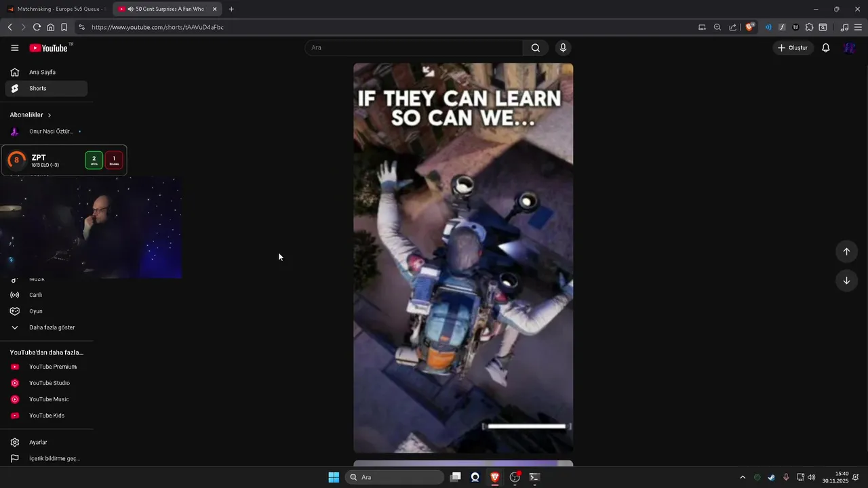
Task: Click the italic f extension icon
Action: click(x=782, y=27)
